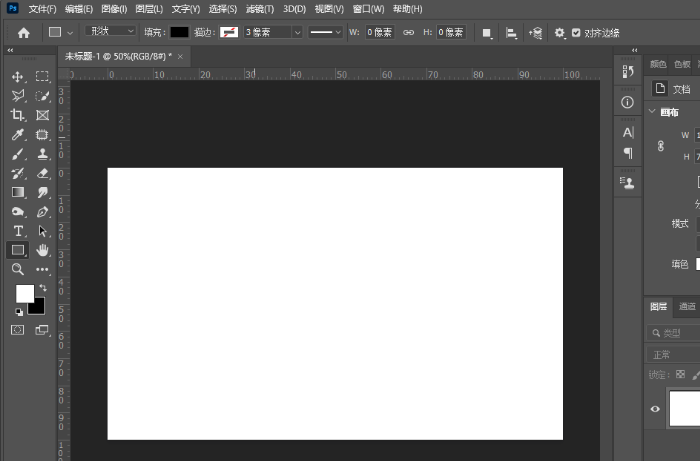Image resolution: width=700 pixels, height=461 pixels.
Task: Open path operations in options bar
Action: [x=487, y=33]
